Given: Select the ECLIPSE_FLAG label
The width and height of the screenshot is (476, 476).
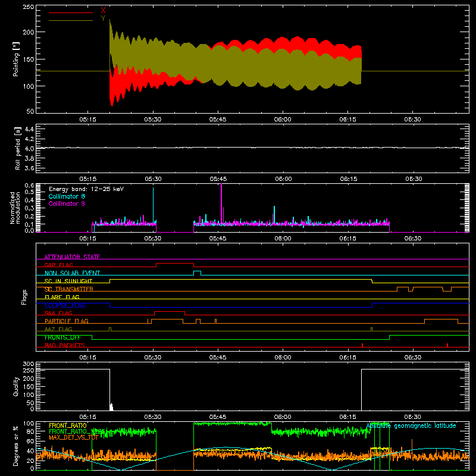Looking at the screenshot, I should [x=65, y=305].
